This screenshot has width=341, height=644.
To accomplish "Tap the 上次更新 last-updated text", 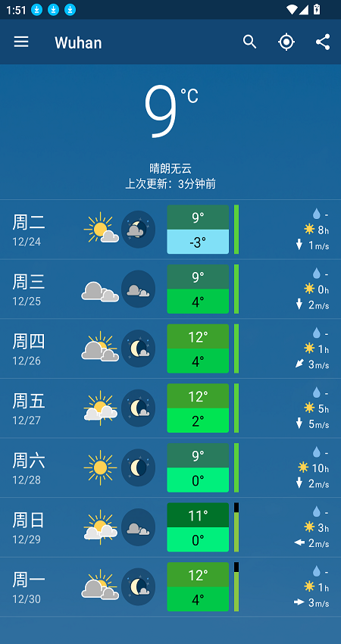I will click(x=170, y=183).
